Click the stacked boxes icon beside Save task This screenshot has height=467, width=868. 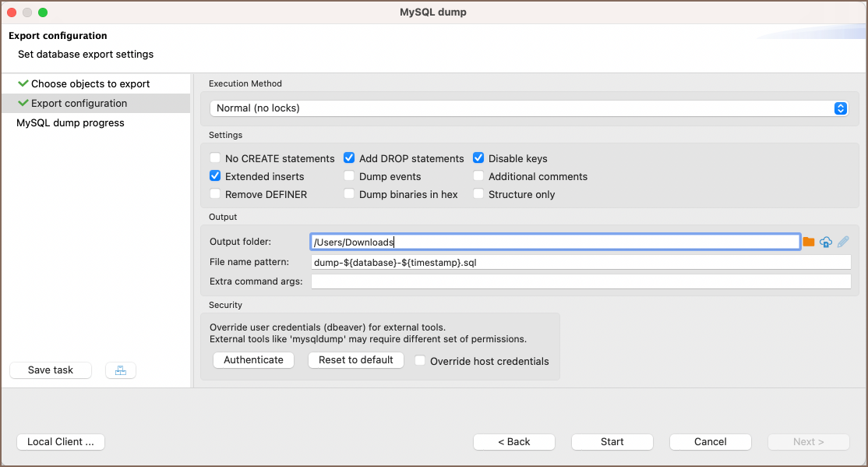click(121, 370)
